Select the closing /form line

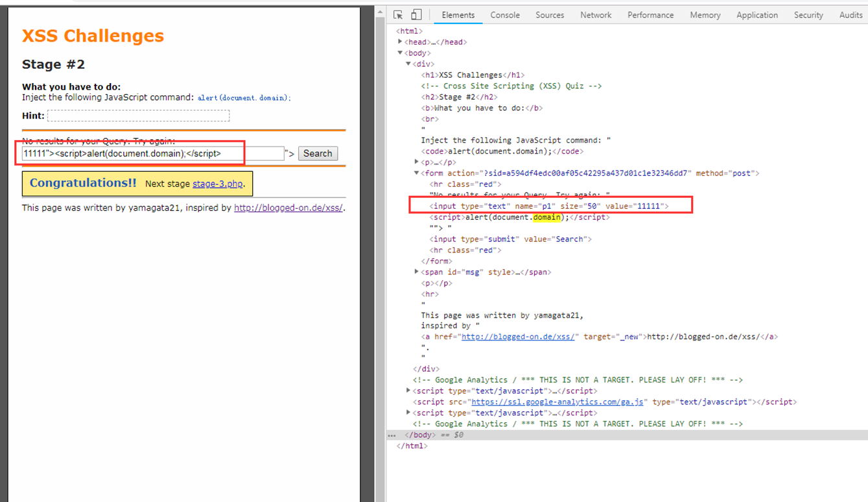[436, 261]
